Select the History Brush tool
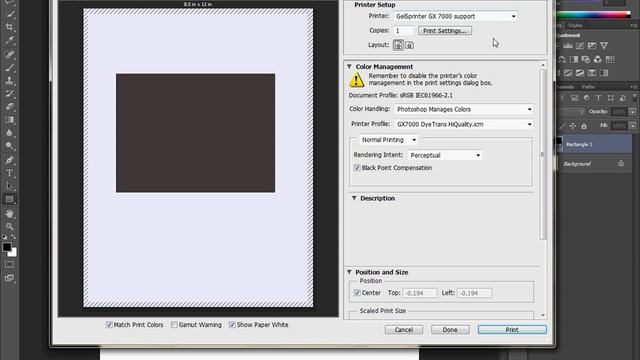 coord(9,93)
